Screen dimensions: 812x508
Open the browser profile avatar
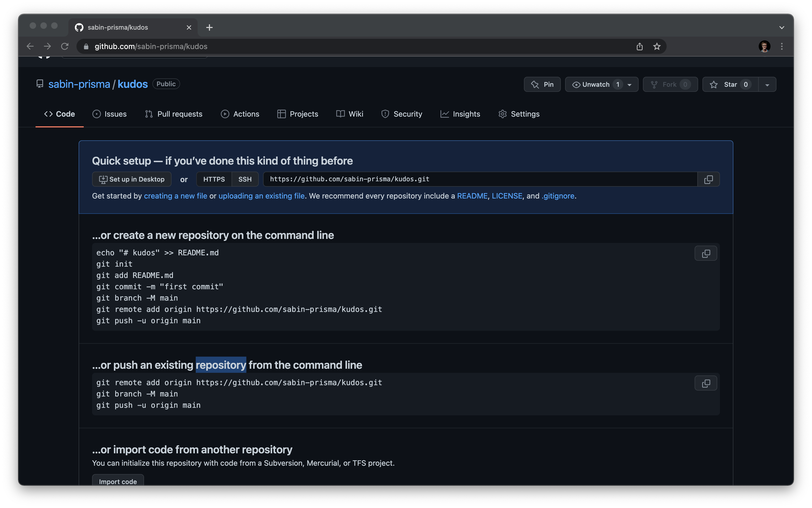pyautogui.click(x=764, y=46)
